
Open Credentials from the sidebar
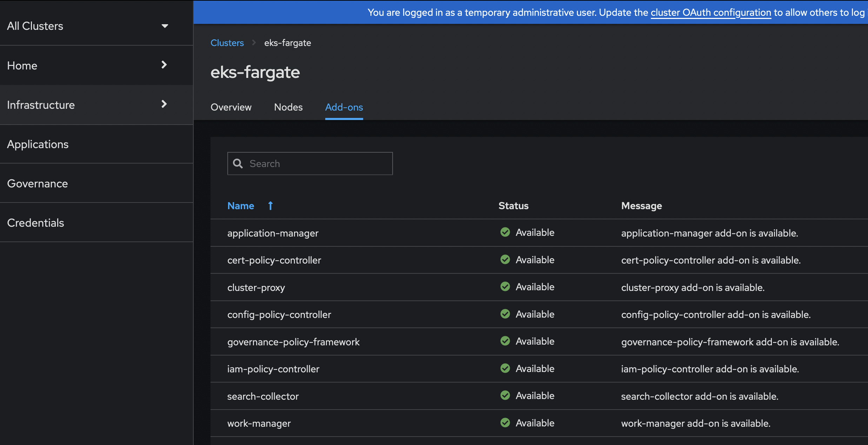pyautogui.click(x=35, y=223)
